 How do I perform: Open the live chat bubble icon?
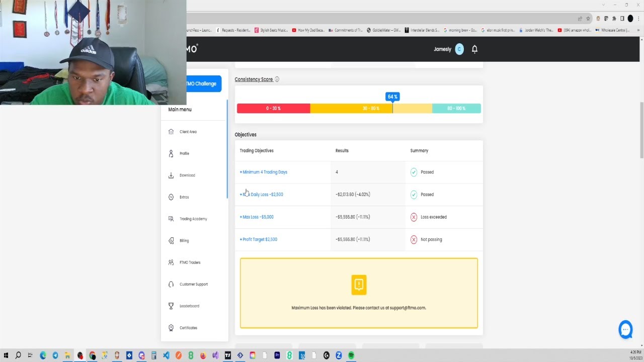click(625, 330)
